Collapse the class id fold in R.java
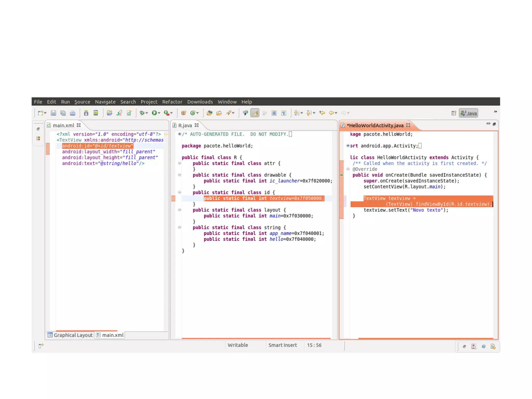This screenshot has width=532, height=399. click(179, 192)
